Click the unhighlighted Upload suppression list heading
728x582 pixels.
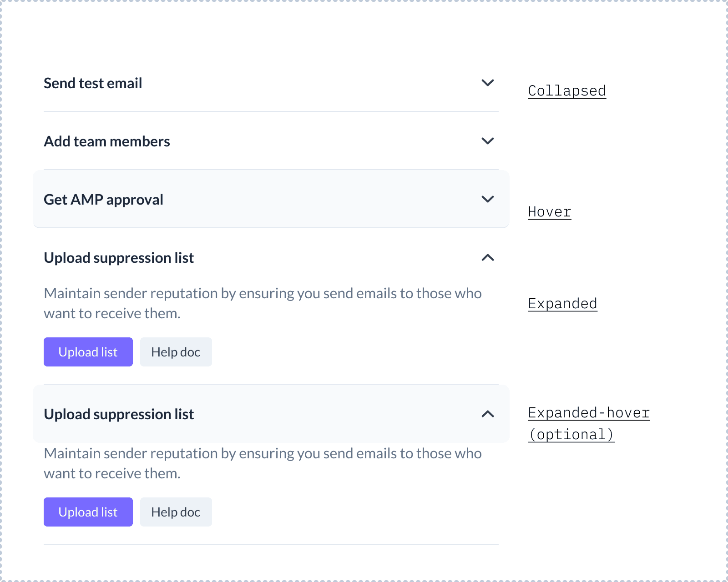pyautogui.click(x=119, y=258)
